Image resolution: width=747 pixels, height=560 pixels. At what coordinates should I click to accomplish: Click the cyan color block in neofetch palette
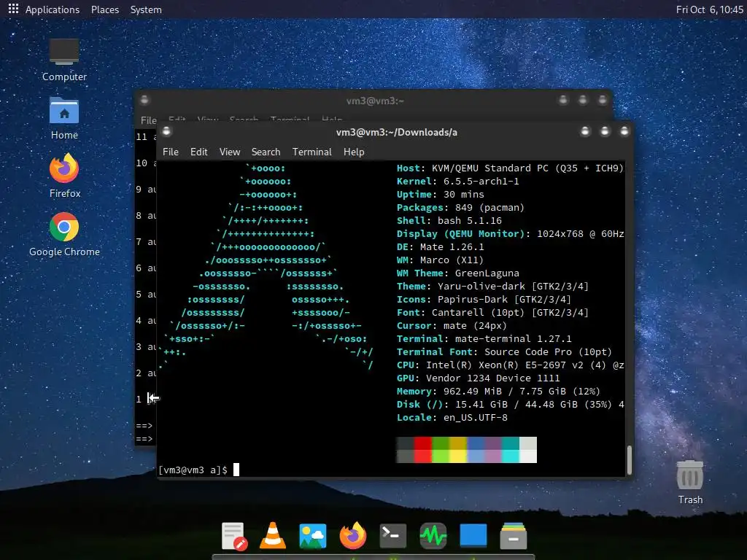[510, 449]
